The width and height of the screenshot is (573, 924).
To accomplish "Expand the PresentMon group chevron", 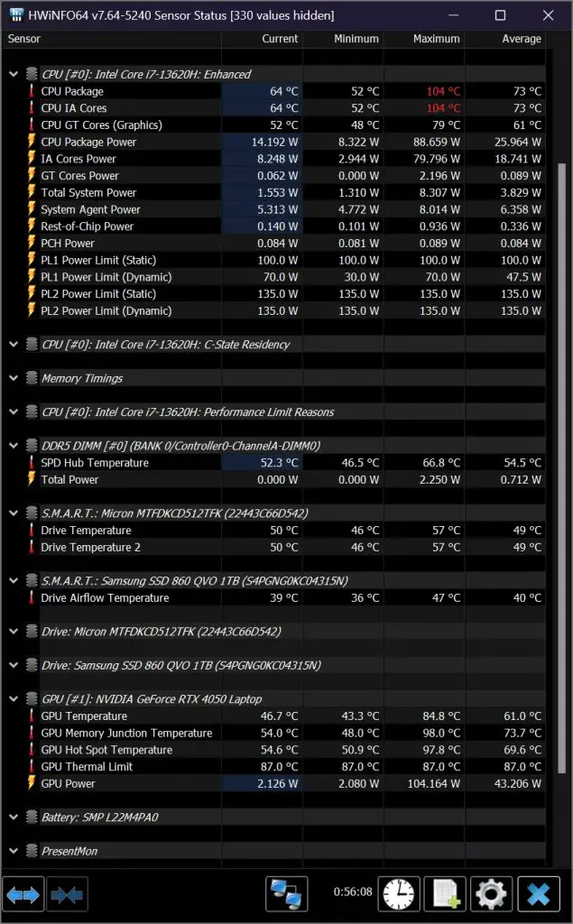I will coord(14,851).
